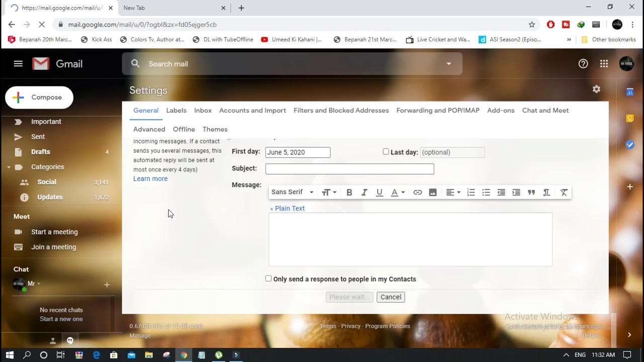Bookmark this page with star icon
644x362 pixels.
tap(532, 24)
